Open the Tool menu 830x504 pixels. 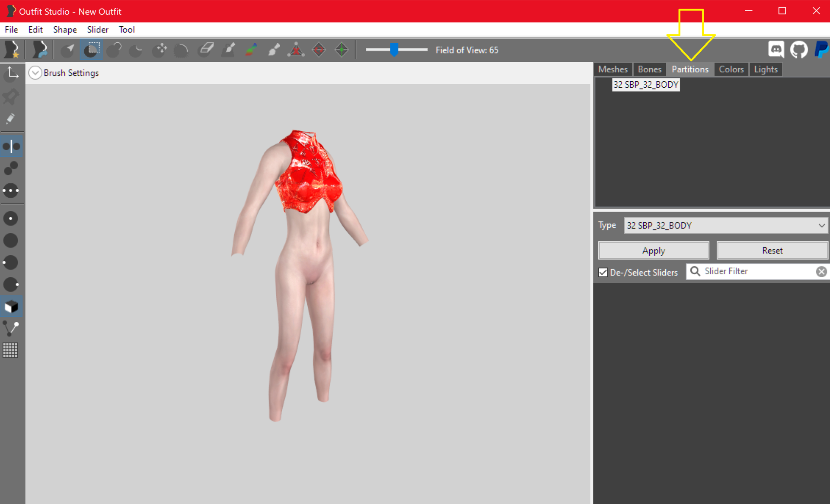pyautogui.click(x=127, y=30)
